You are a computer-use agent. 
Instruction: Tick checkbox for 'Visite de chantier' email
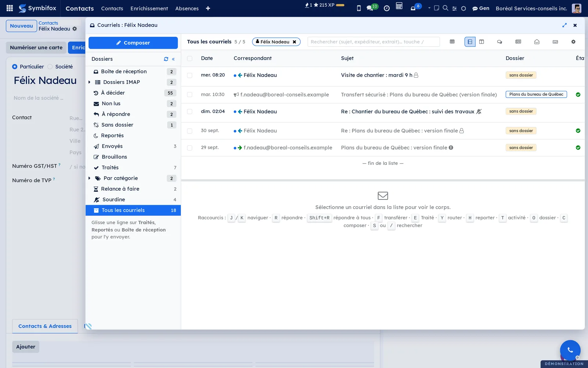[190, 75]
